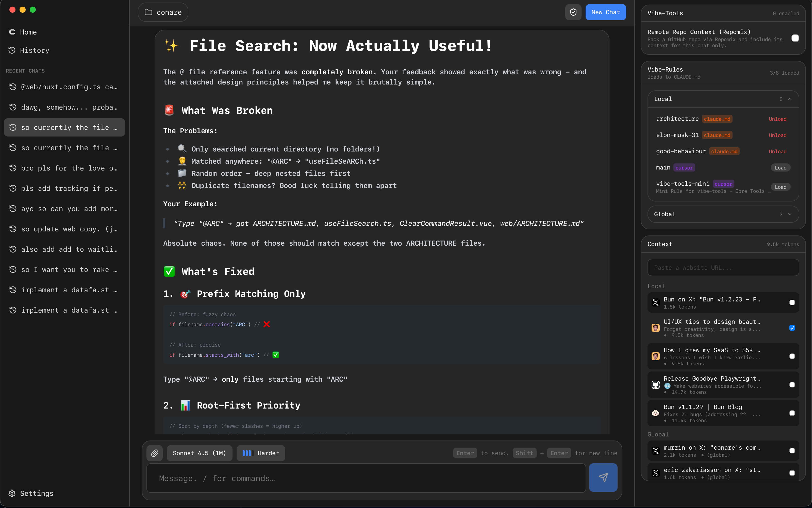
Task: Click GitHub icon of Release Goodbye Playwright
Action: pyautogui.click(x=655, y=385)
